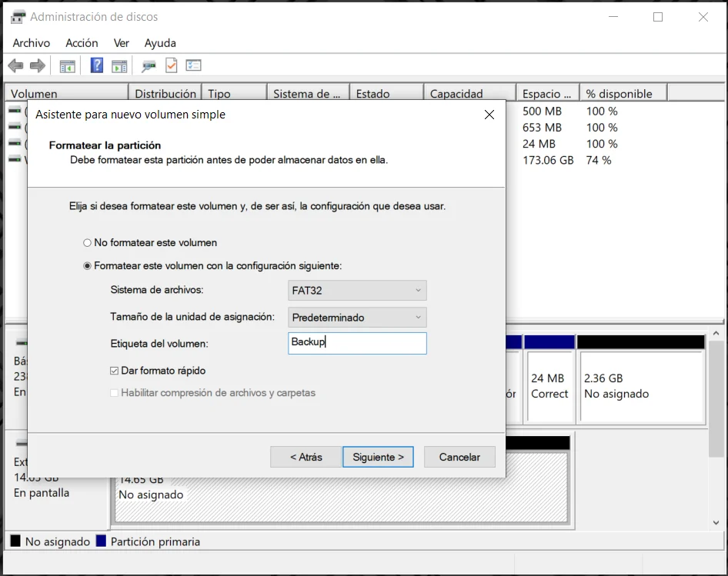Select 'Formatear este volumen con la configuración siguiente'
This screenshot has height=576, width=728.
coord(87,266)
